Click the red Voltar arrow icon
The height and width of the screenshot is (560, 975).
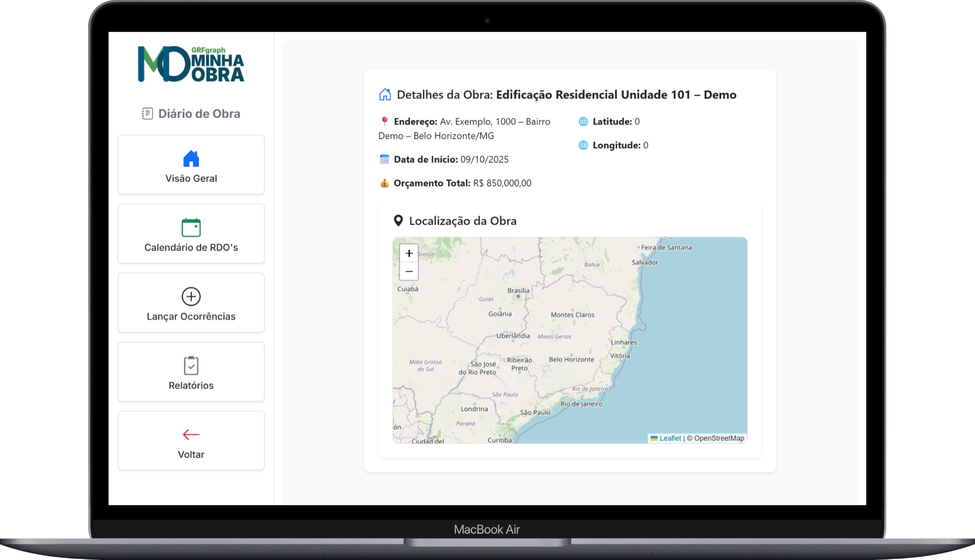191,435
